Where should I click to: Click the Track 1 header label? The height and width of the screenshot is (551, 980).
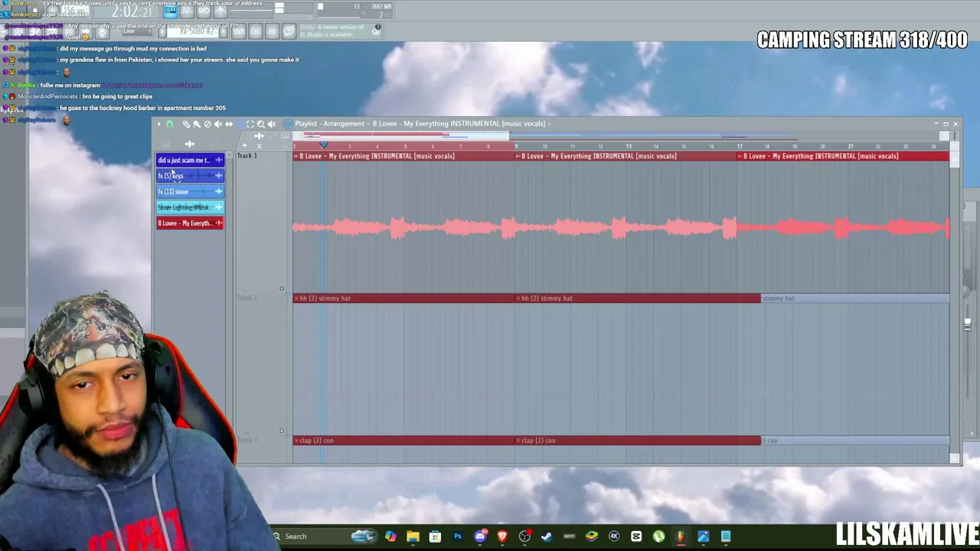click(247, 155)
